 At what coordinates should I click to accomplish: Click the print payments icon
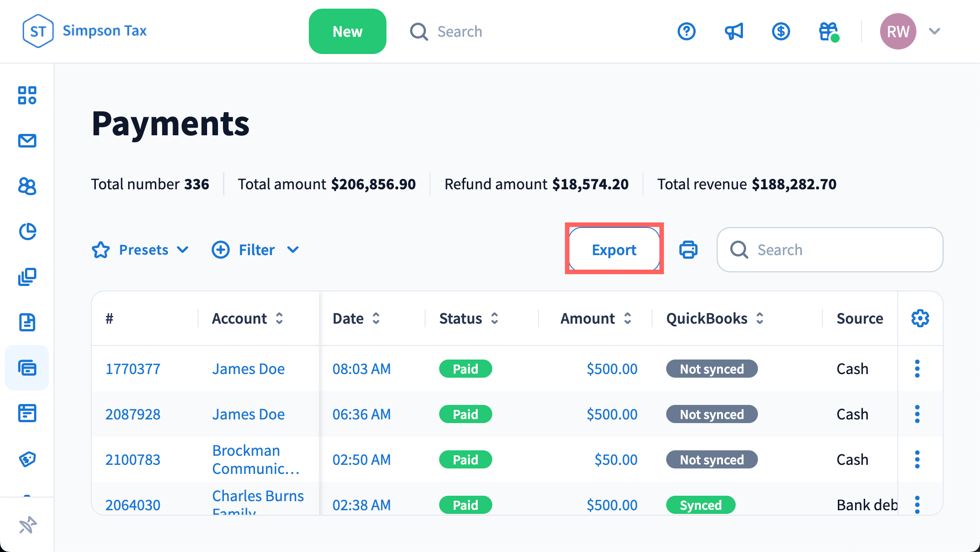click(x=688, y=250)
